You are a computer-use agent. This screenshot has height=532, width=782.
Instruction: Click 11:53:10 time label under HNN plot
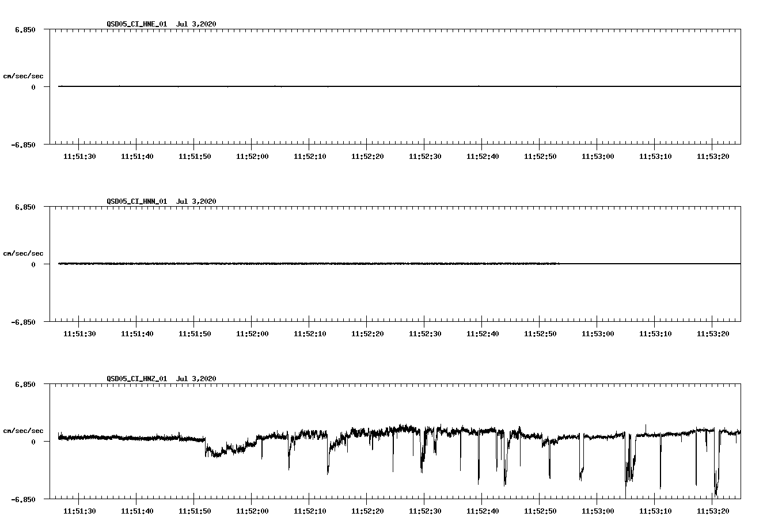pyautogui.click(x=655, y=334)
